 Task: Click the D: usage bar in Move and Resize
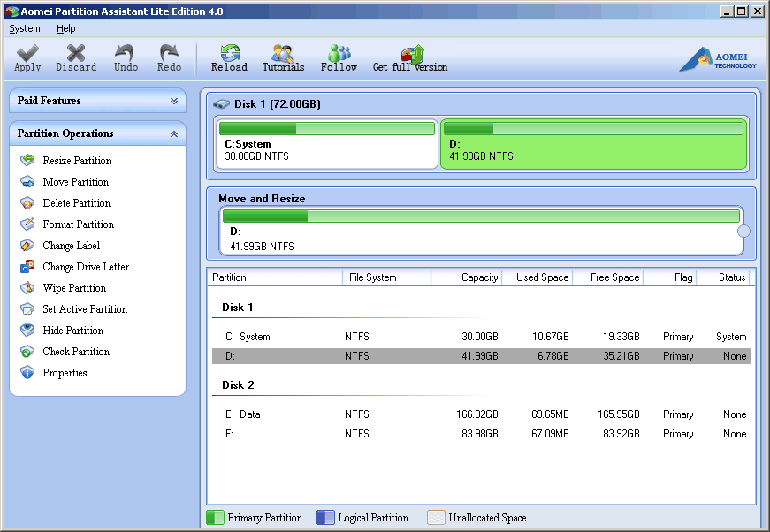(481, 216)
